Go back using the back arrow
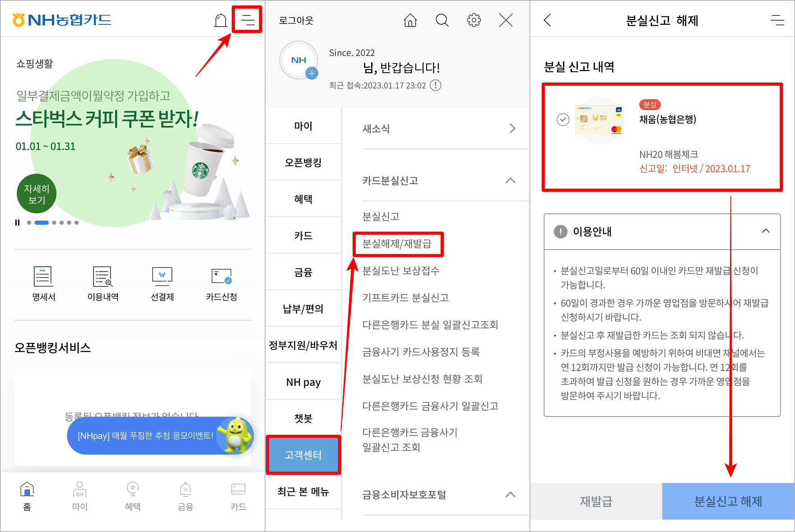 click(x=547, y=20)
